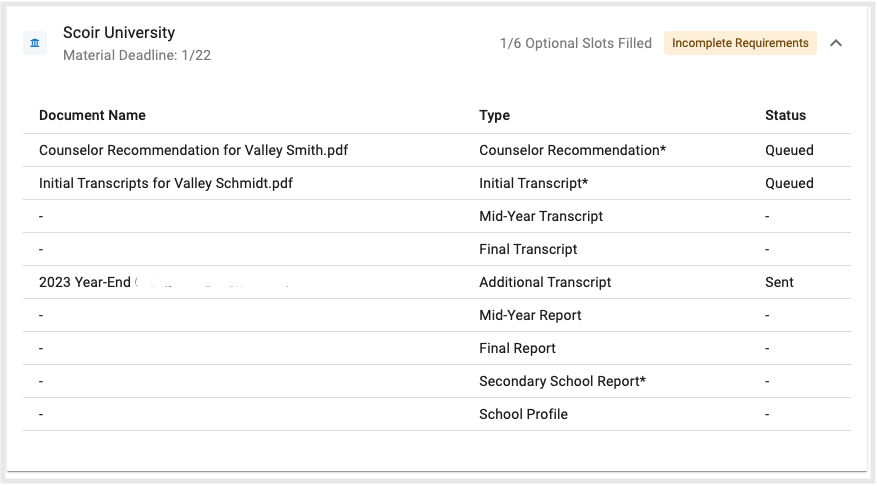Click the Additional Transcript type cell
Viewport: 877px width, 486px height.
(545, 283)
